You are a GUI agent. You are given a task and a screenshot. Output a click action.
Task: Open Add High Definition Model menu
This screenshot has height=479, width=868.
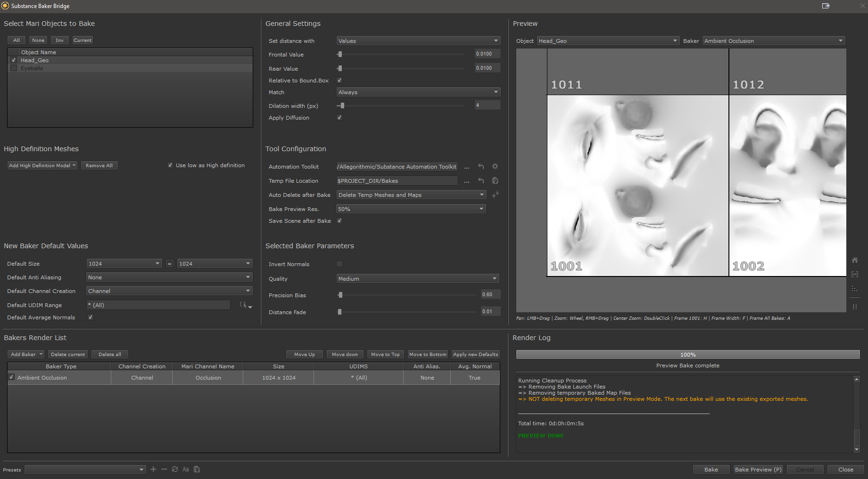click(x=42, y=165)
